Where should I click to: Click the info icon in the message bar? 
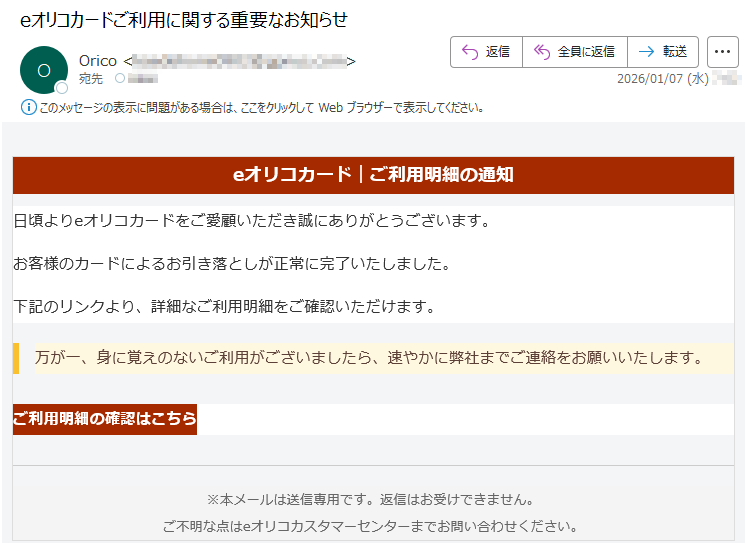click(27, 108)
